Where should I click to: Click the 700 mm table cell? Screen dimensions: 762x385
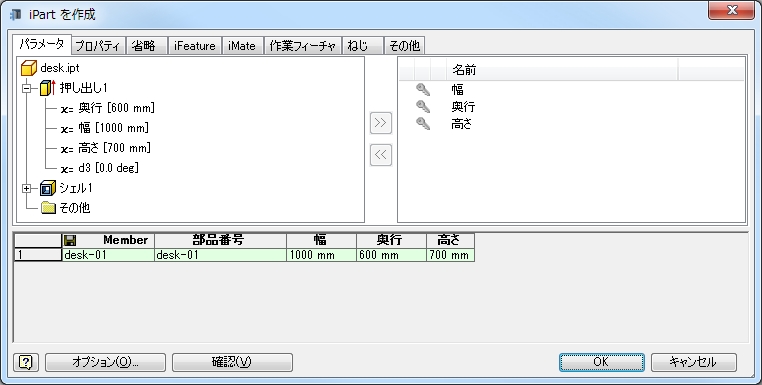[x=450, y=255]
